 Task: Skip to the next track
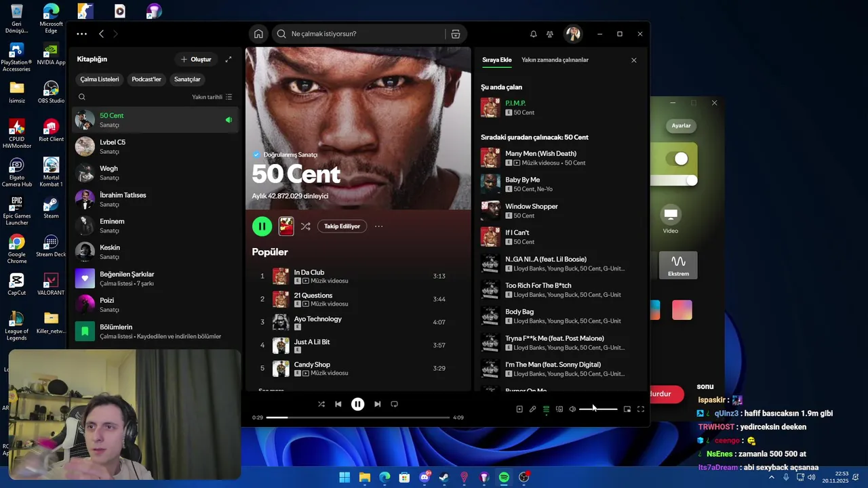tap(378, 404)
